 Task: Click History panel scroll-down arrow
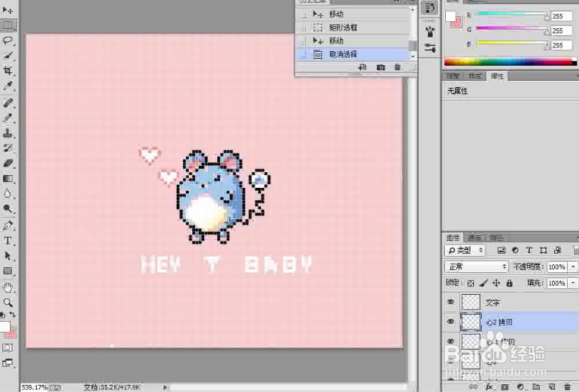(x=413, y=56)
